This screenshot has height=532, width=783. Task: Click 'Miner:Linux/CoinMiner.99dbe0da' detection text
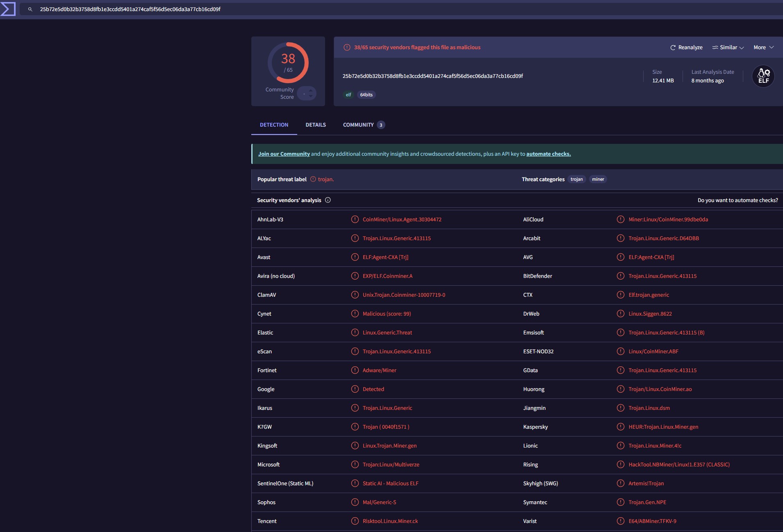(668, 220)
